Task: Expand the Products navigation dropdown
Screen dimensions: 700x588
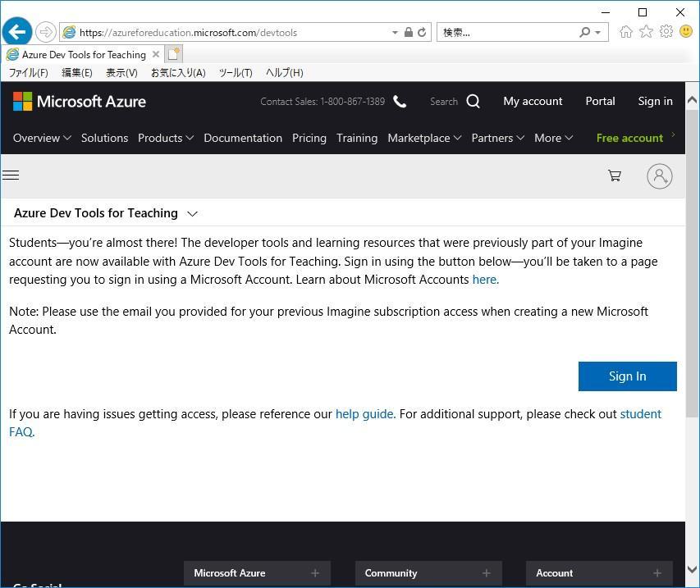Action: pos(166,138)
